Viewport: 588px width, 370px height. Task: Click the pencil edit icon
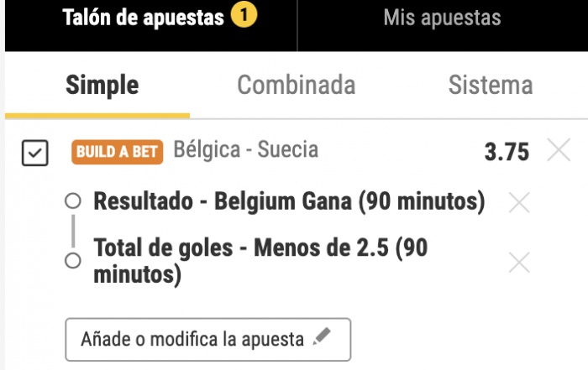[x=321, y=338]
